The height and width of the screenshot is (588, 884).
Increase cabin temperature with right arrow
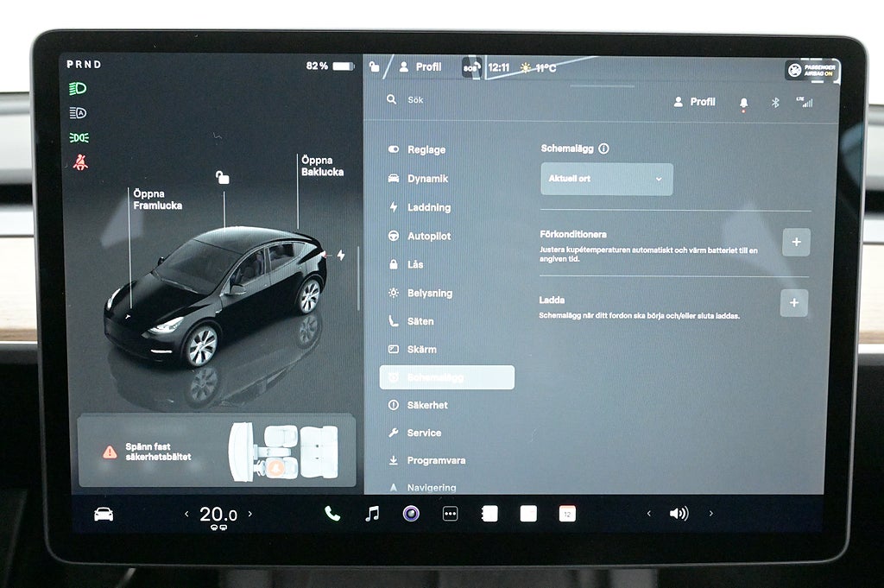[250, 514]
